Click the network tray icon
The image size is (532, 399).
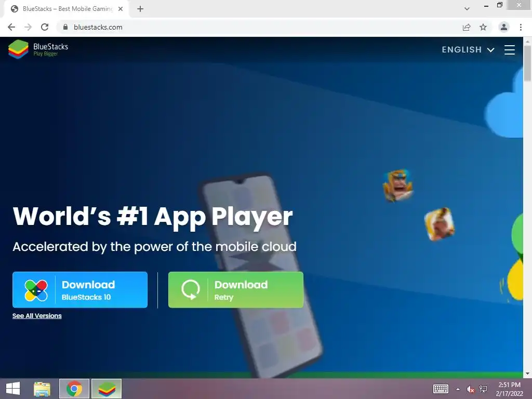pos(483,389)
